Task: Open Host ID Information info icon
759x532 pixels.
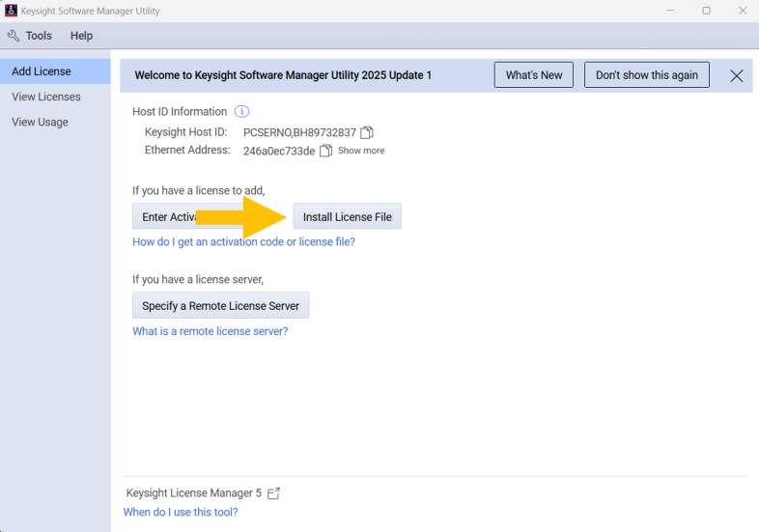Action: coord(241,112)
